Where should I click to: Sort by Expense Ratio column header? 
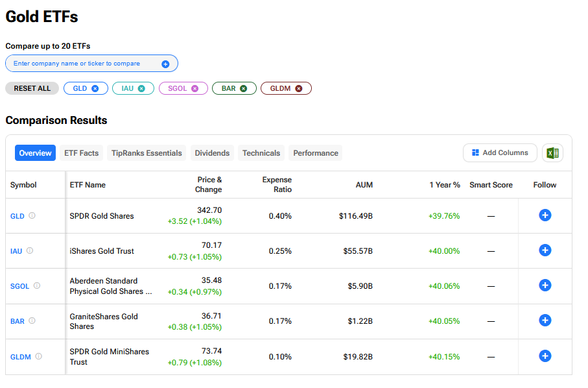(277, 185)
